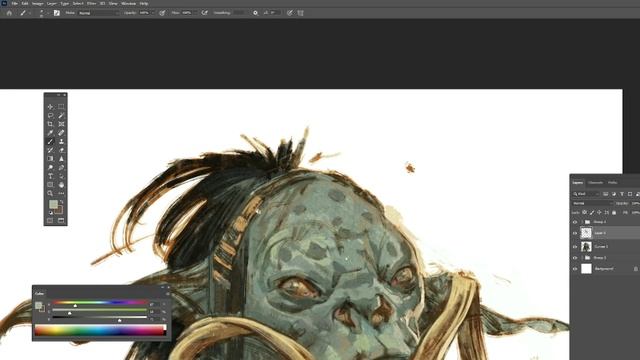
Task: Click the foreground color swatch in the toolbox
Action: click(53, 204)
